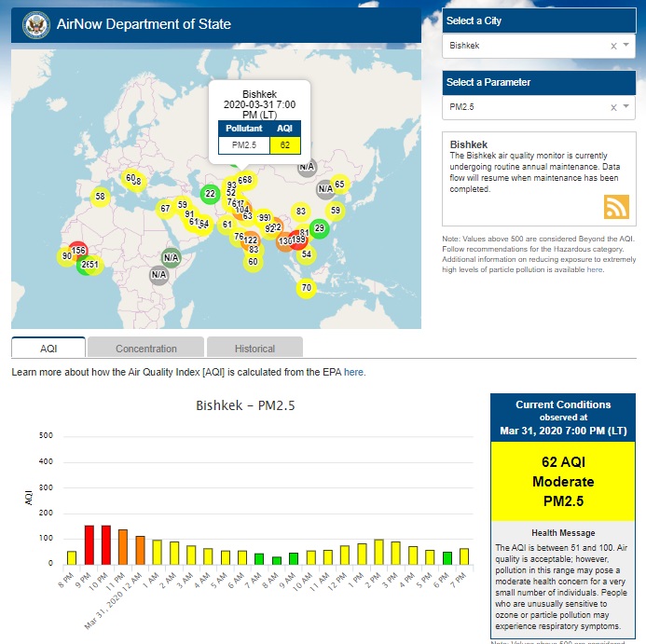Click the yellow 65 AQI map marker

coord(339,184)
